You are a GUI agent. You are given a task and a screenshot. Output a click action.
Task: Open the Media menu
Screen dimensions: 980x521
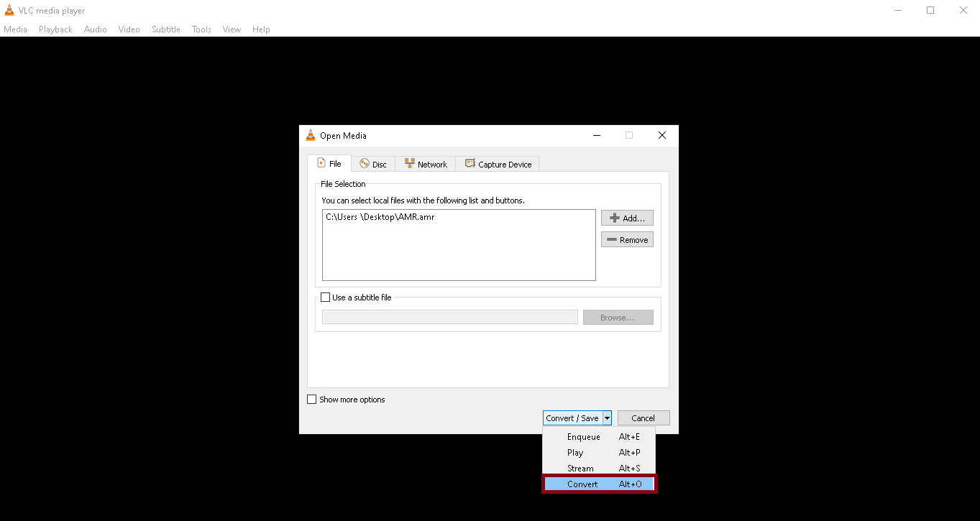(15, 29)
